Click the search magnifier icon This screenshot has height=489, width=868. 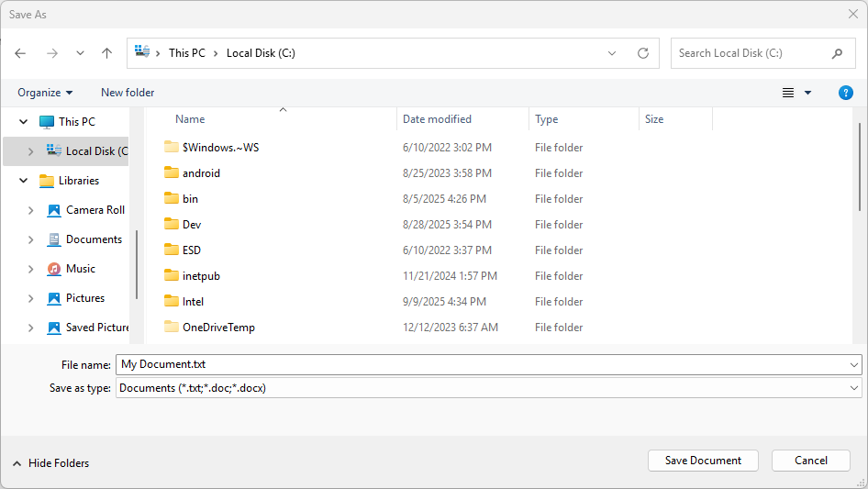tap(837, 53)
